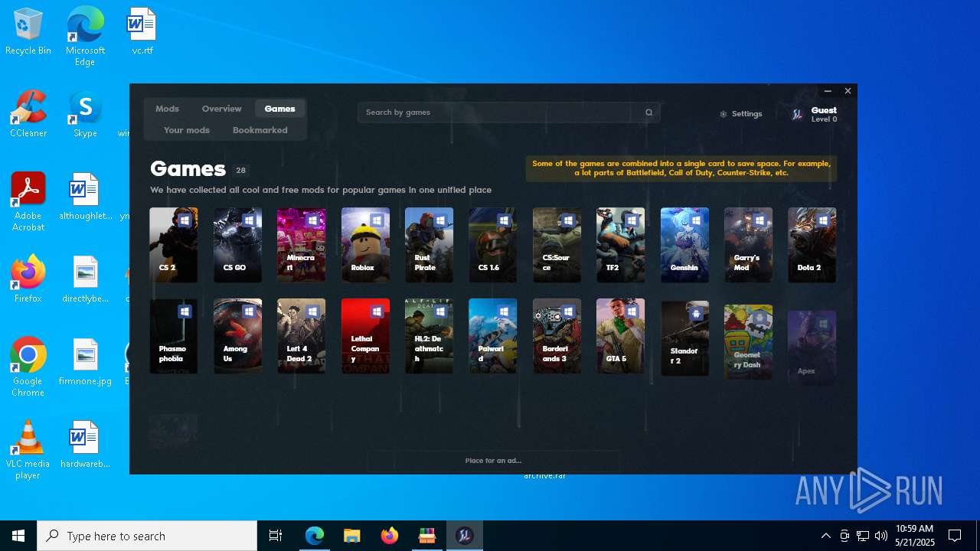The image size is (980, 551).
Task: Choose the CS 1.6 game card
Action: point(493,245)
